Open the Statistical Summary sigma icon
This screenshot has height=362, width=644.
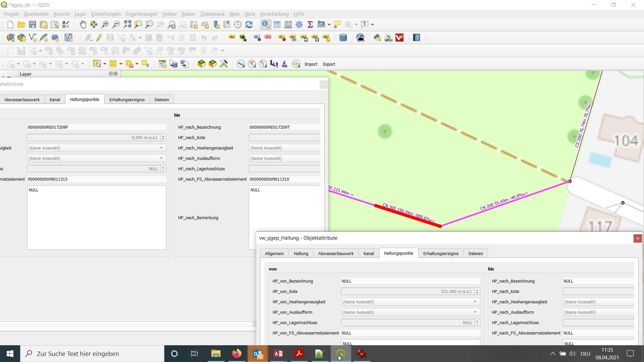coord(310,24)
